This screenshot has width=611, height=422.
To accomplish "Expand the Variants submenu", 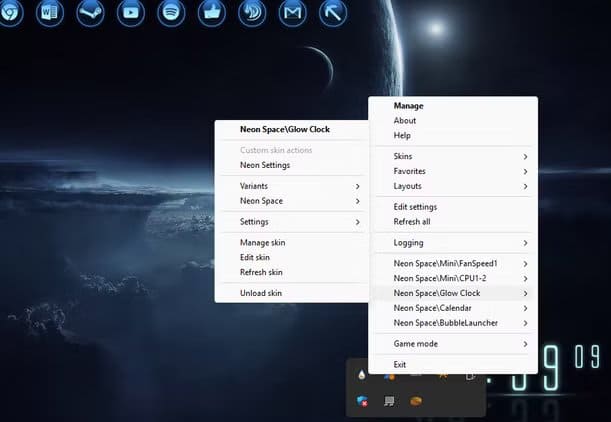I will point(292,186).
